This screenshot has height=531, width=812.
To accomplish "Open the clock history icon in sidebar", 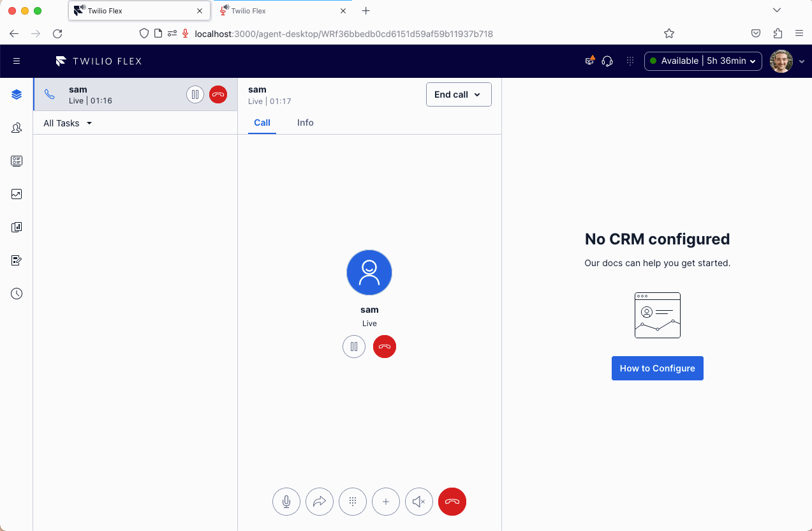I will pos(17,294).
